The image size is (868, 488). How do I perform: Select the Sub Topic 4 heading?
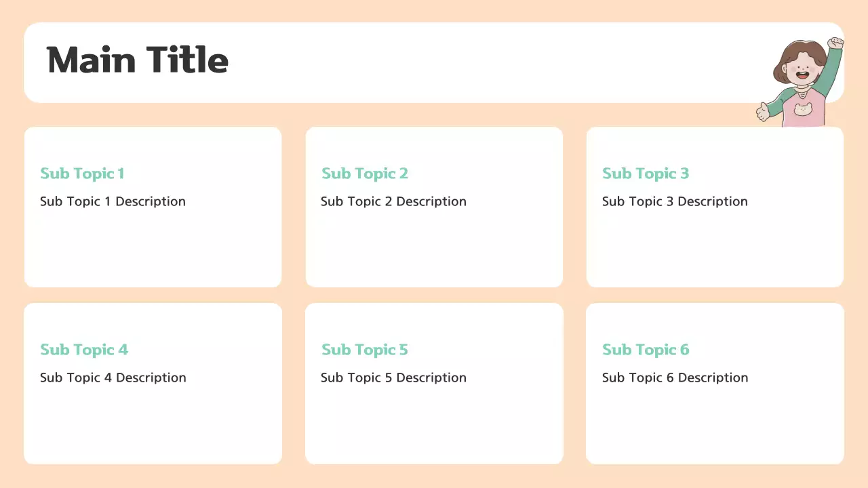tap(84, 350)
